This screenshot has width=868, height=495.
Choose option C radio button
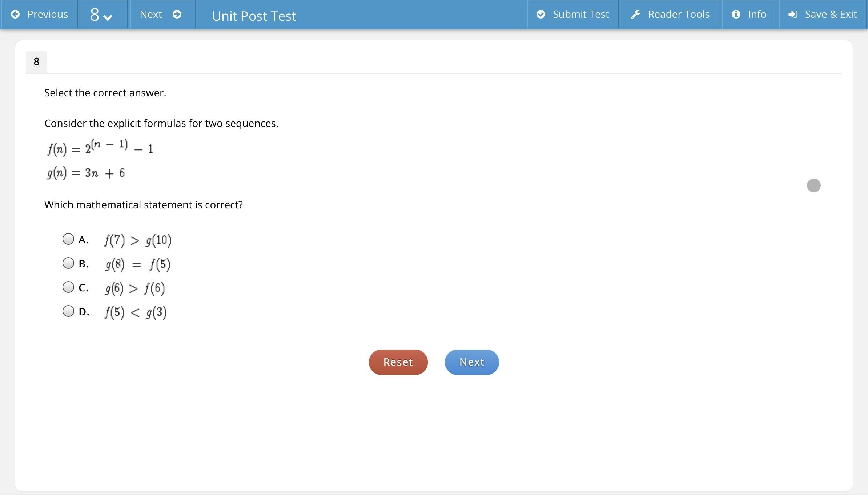(x=68, y=287)
